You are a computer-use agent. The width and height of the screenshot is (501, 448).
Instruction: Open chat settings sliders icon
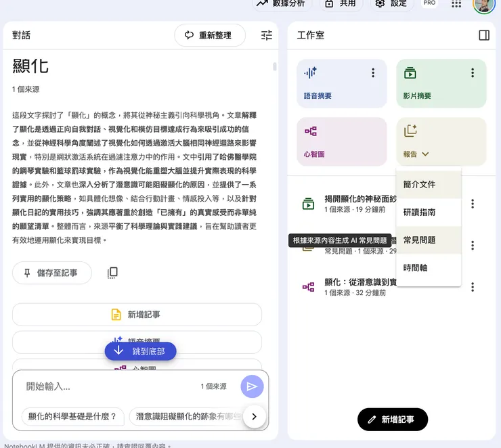coord(267,35)
